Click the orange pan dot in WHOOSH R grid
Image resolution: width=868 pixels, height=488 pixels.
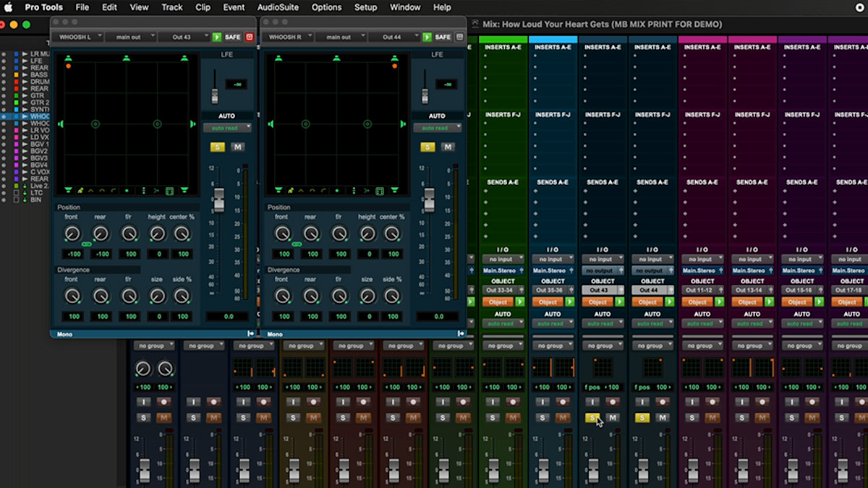(x=394, y=66)
